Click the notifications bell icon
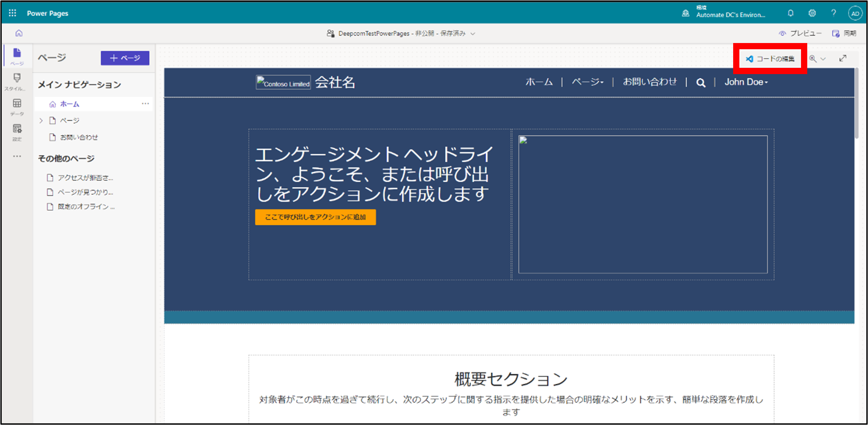Screen dimensions: 868x425 click(x=791, y=13)
